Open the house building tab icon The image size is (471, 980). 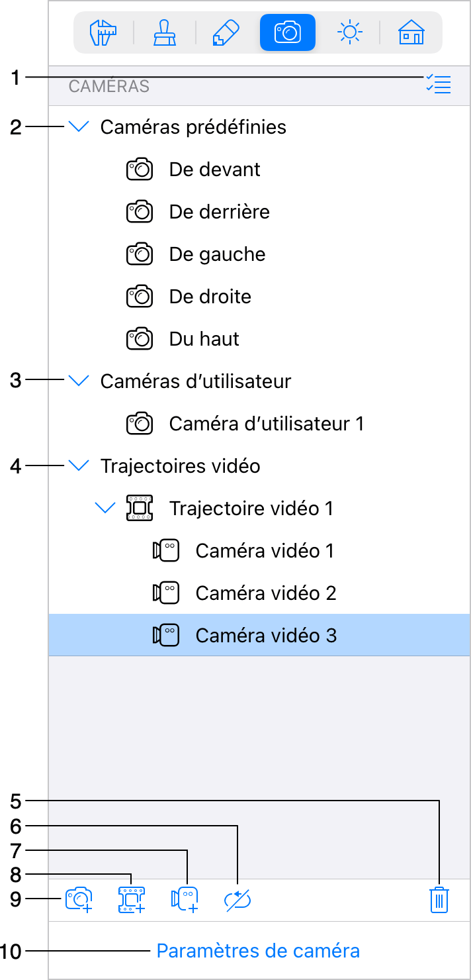click(x=411, y=32)
